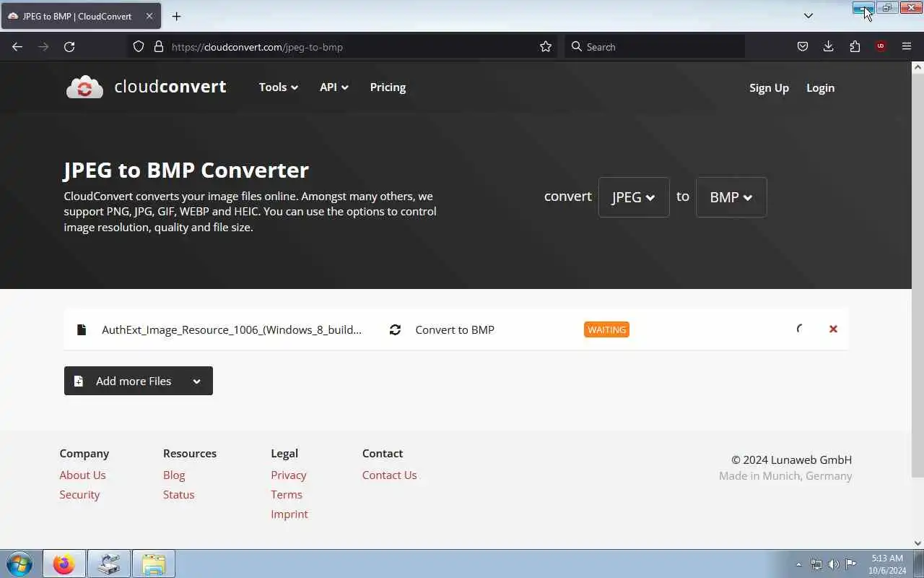The width and height of the screenshot is (924, 578).
Task: Open Windows Start menu orb
Action: [19, 564]
